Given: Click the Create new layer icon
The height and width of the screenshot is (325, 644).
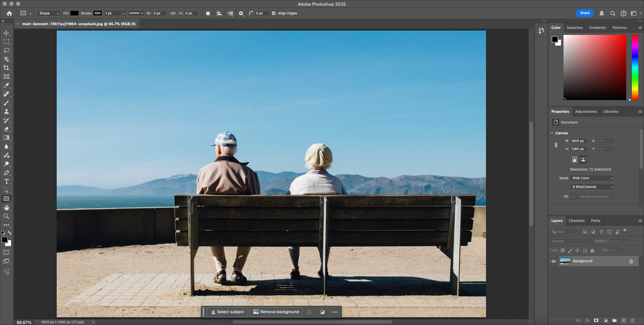Looking at the screenshot, I should [623, 320].
